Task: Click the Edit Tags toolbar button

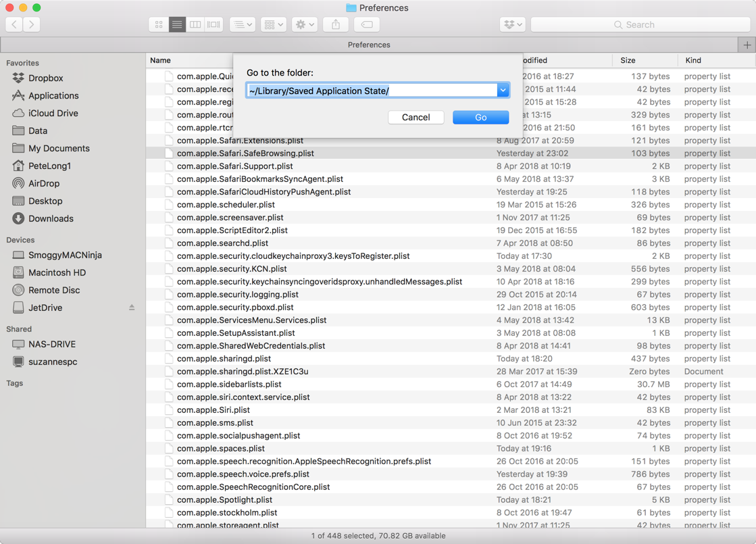Action: pyautogui.click(x=367, y=24)
